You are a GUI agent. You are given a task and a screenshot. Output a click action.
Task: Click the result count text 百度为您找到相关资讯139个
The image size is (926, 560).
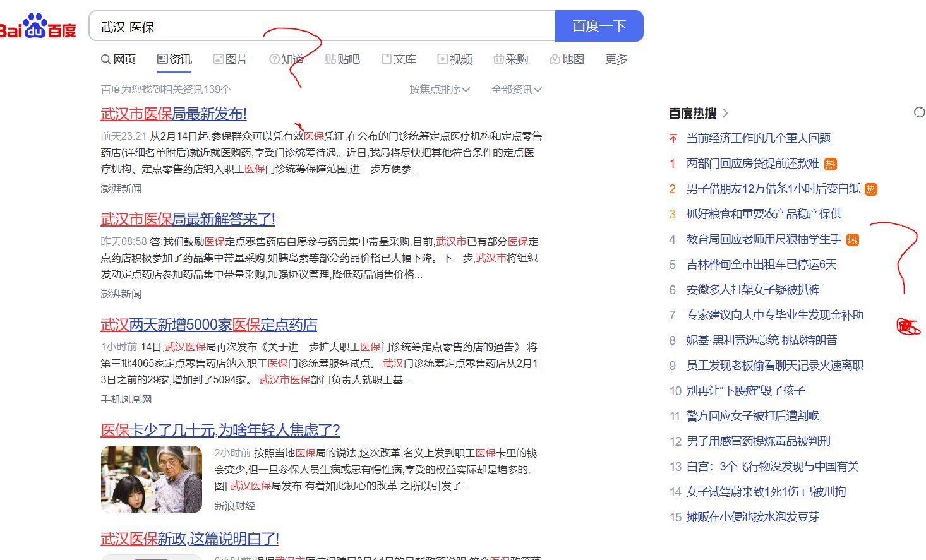coord(165,90)
